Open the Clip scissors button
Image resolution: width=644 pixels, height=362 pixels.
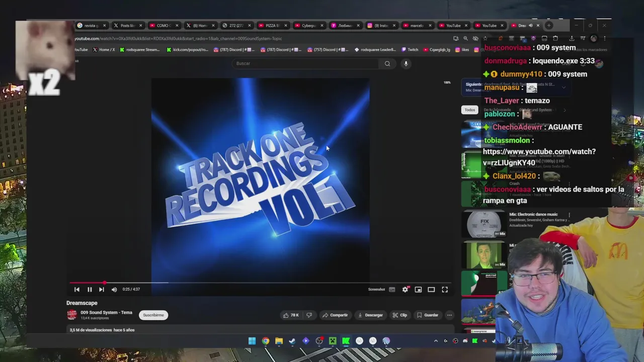pyautogui.click(x=400, y=315)
